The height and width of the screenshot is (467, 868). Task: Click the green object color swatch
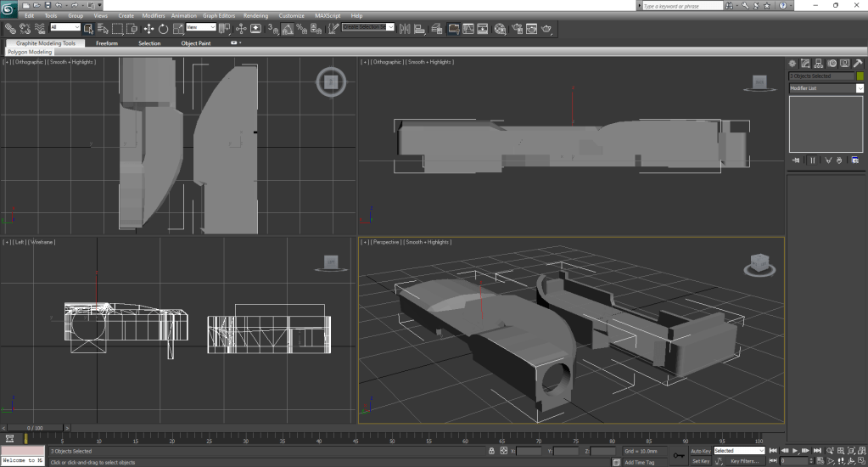[x=860, y=76]
